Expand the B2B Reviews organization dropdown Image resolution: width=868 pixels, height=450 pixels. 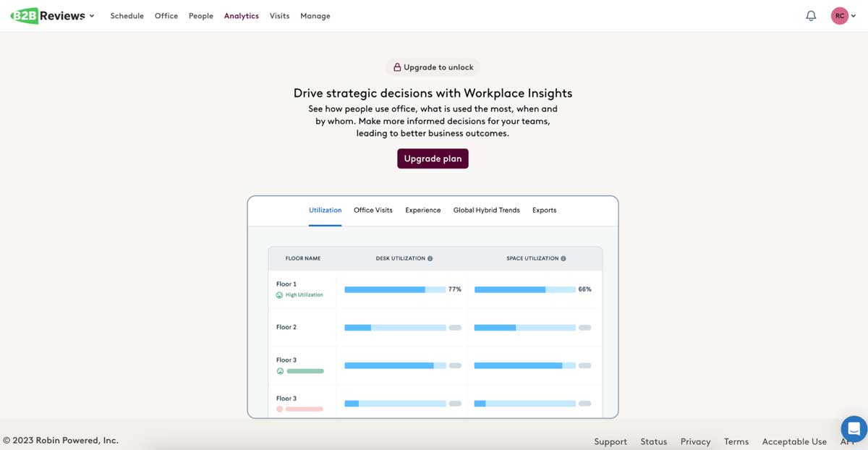pyautogui.click(x=92, y=16)
